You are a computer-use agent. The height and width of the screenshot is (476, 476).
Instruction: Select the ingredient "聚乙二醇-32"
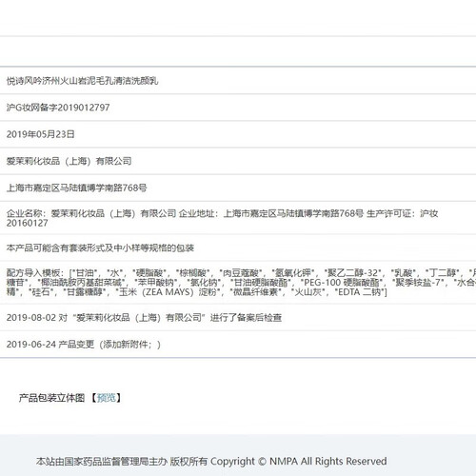pos(352,272)
